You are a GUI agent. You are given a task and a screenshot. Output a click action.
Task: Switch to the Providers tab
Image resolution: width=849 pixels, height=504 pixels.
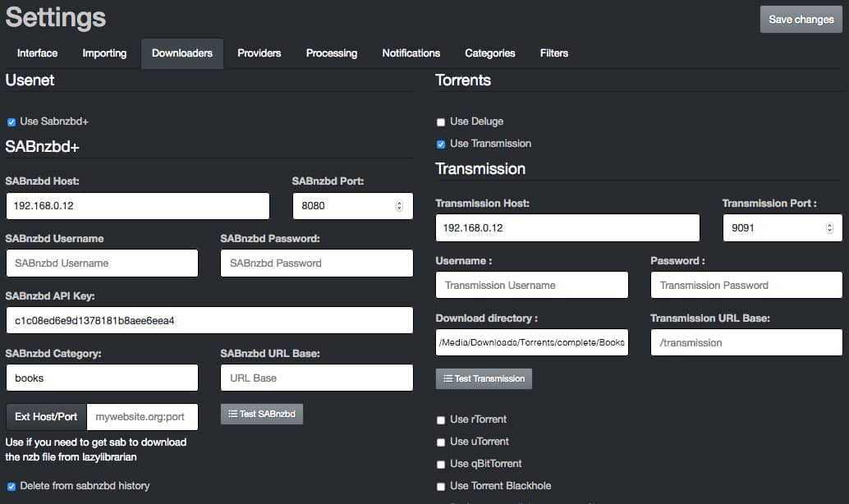pos(259,53)
